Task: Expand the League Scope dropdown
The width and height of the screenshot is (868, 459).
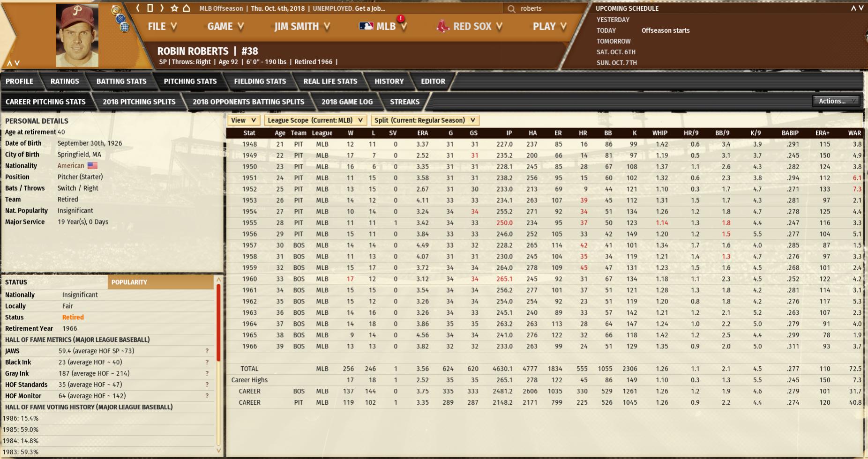Action: point(315,120)
